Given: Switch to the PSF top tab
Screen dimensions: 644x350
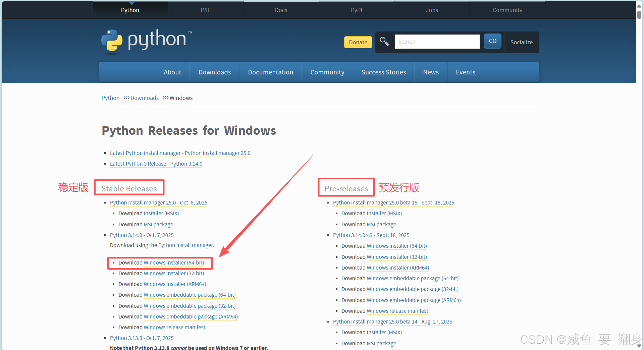Looking at the screenshot, I should pos(206,10).
